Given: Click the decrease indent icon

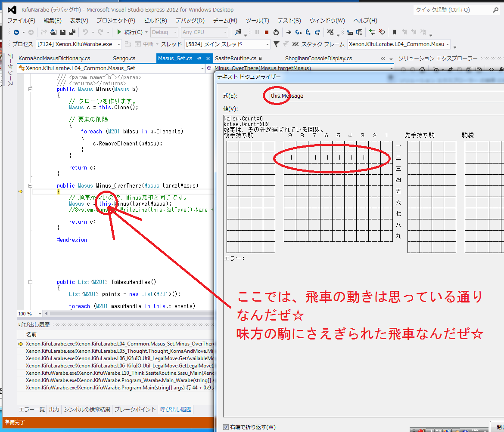Looking at the screenshot, I should pos(350,32).
